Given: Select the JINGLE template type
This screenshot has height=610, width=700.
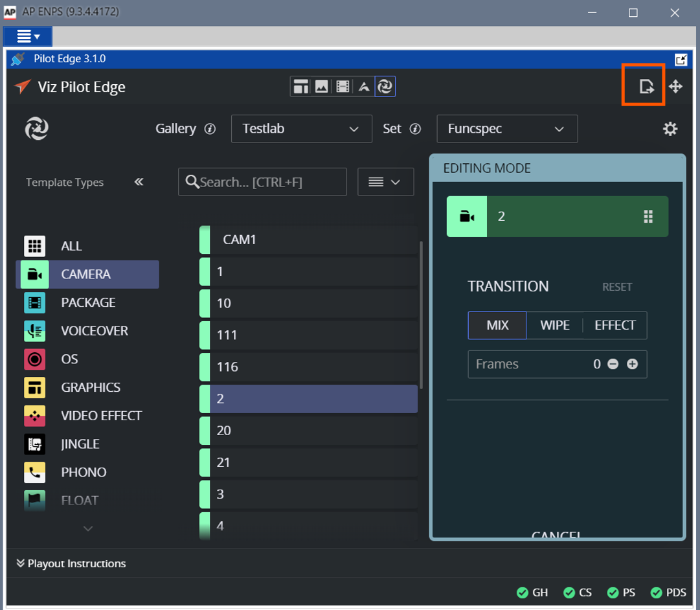Looking at the screenshot, I should pos(87,444).
